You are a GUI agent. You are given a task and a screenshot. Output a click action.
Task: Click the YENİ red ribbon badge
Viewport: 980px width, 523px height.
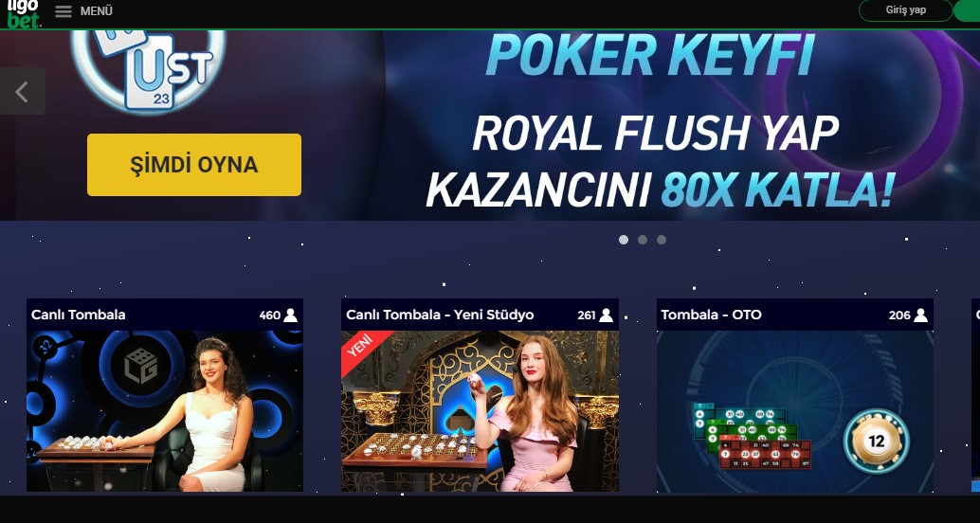pos(362,349)
